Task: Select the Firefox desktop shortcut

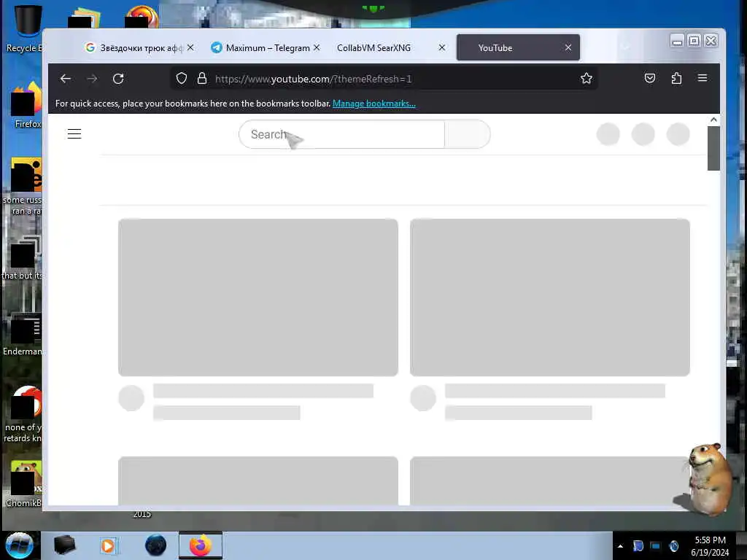Action: (26, 105)
